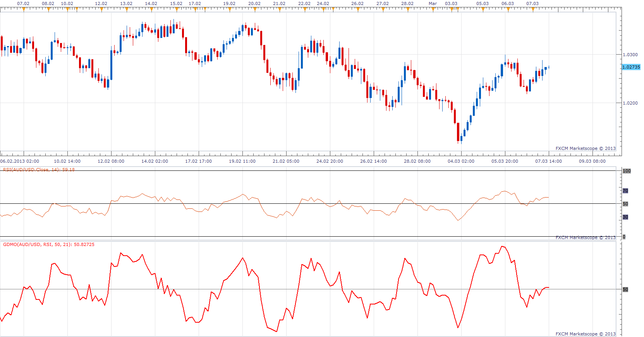This screenshot has width=644, height=337.
Task: Click the RSI level 100 axis label
Action: click(x=627, y=171)
